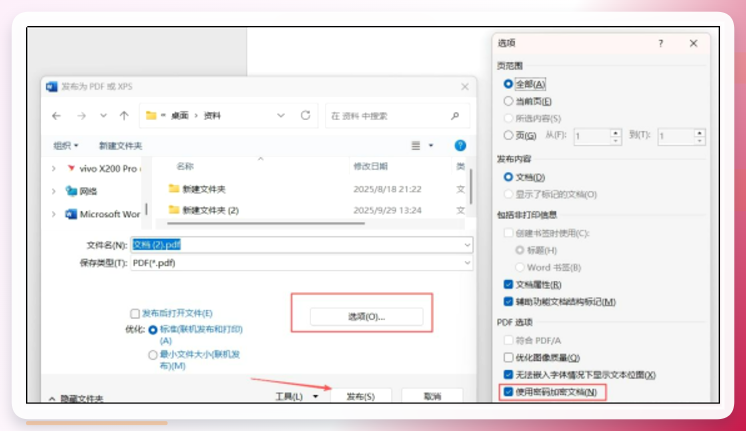
Task: Expand the Microsoft Word node
Action: coord(54,214)
